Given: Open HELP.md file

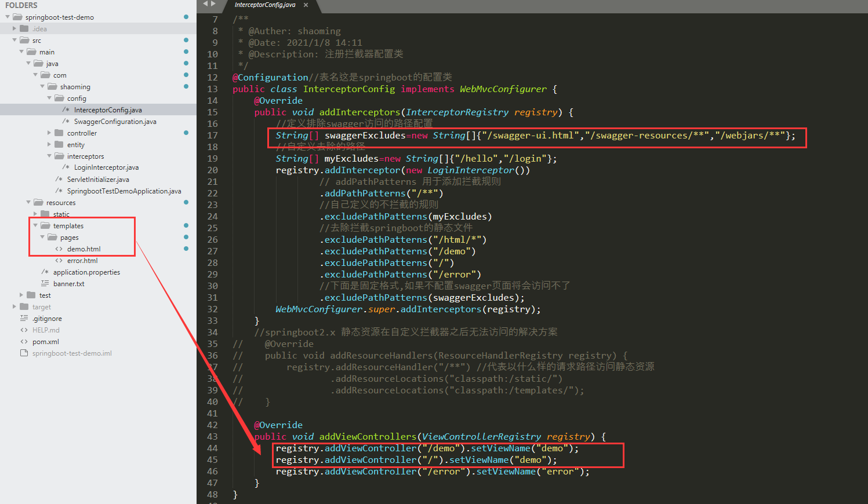Looking at the screenshot, I should [46, 330].
